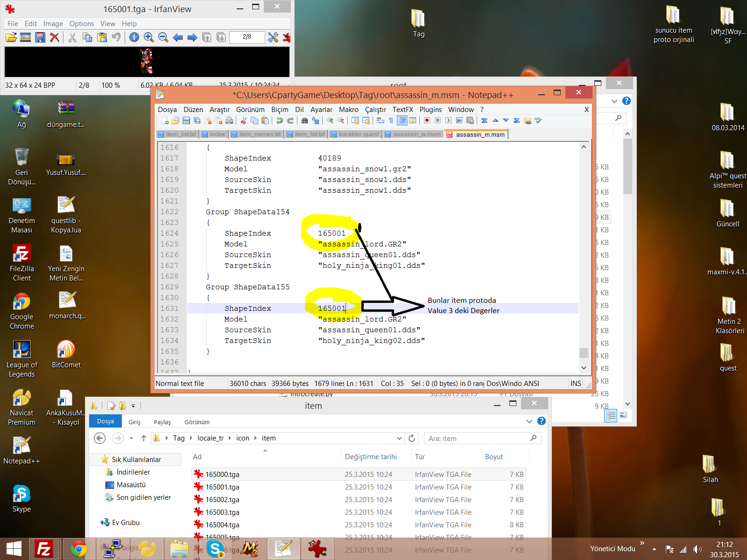Click the Copy icon in IrfanView toolbar
The image size is (747, 560).
[x=87, y=37]
